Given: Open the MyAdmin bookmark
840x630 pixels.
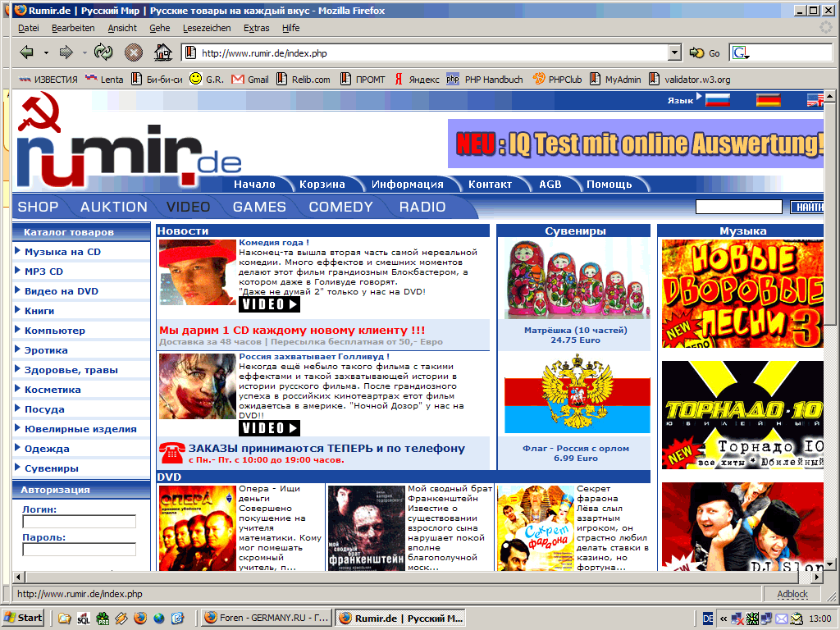Looking at the screenshot, I should (615, 80).
